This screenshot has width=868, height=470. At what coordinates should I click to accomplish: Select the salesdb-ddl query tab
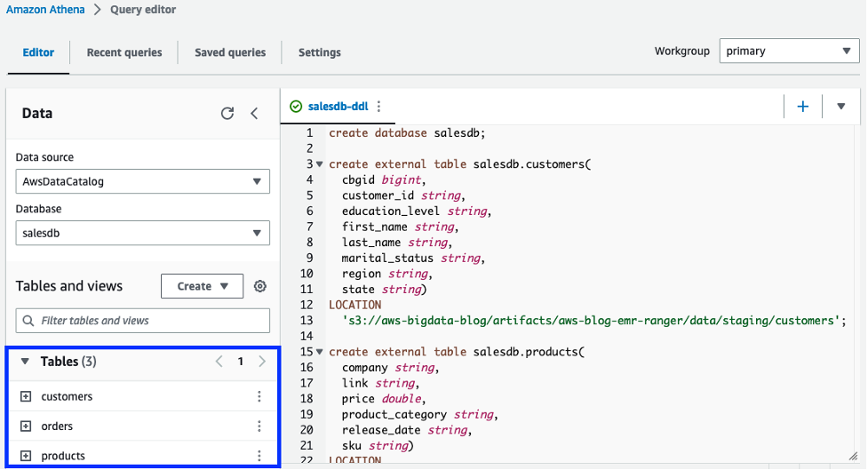tap(338, 107)
